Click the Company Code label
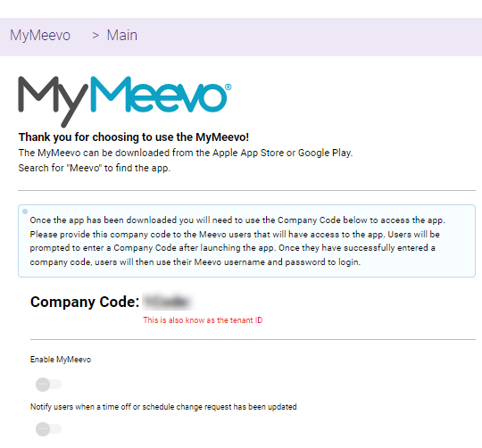Image resolution: width=482 pixels, height=448 pixels. pyautogui.click(x=85, y=302)
